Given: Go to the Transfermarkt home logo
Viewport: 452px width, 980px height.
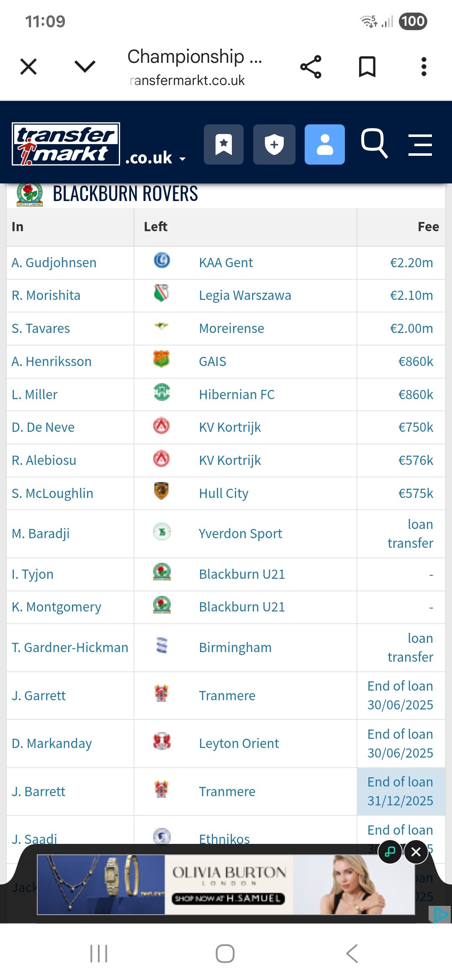Looking at the screenshot, I should 66,144.
